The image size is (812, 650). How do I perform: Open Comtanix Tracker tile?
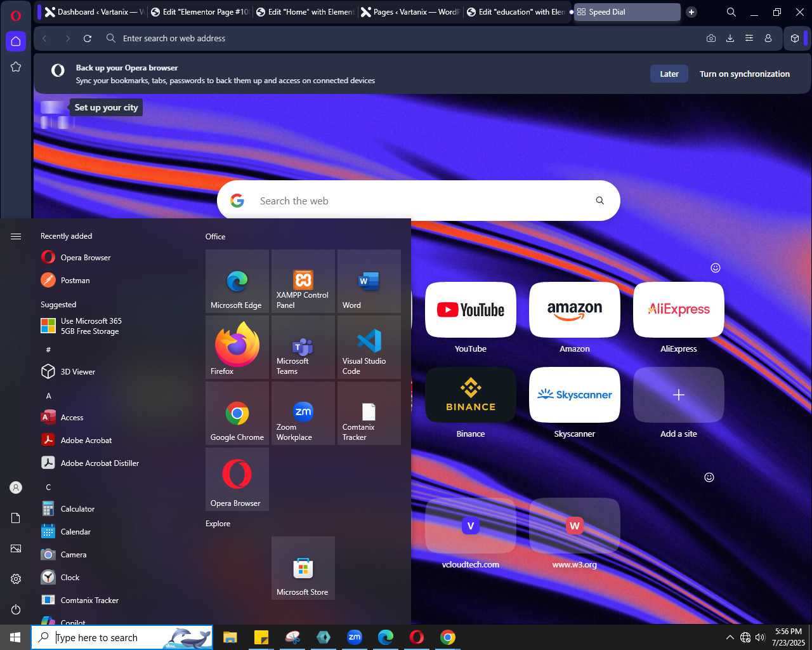[369, 413]
